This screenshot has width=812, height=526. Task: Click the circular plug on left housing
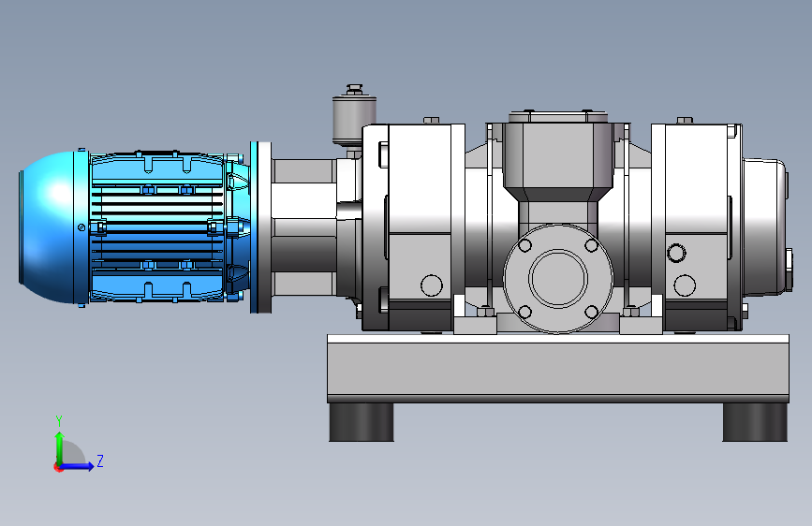[x=432, y=285]
